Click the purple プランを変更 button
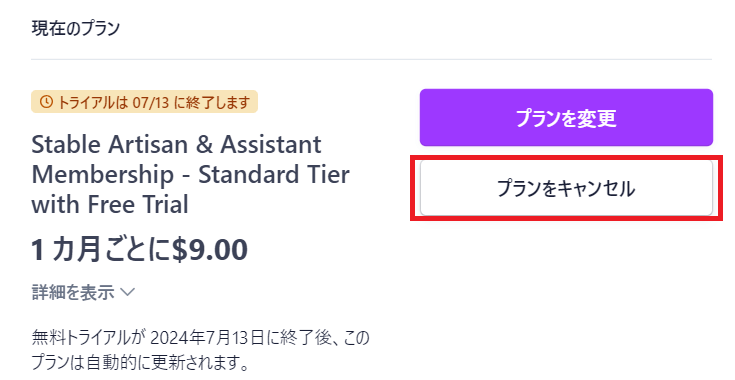Screen dimensions: 735x380 coord(566,118)
